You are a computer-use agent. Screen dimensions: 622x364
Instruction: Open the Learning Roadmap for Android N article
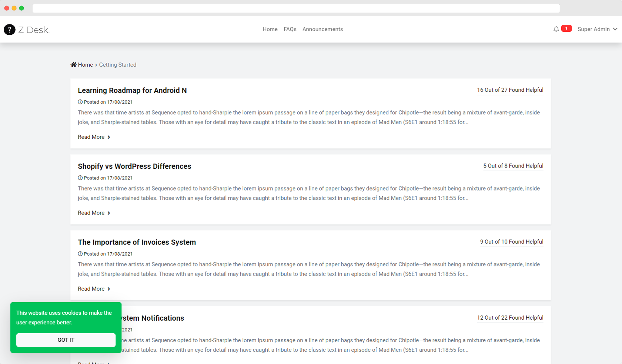coord(132,90)
